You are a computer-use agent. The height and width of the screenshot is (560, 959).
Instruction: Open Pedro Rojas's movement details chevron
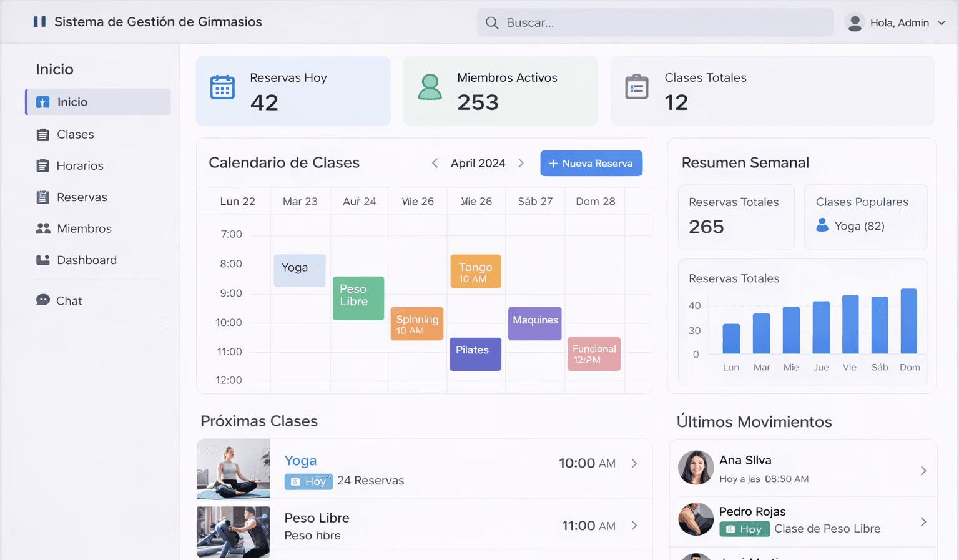pos(923,522)
